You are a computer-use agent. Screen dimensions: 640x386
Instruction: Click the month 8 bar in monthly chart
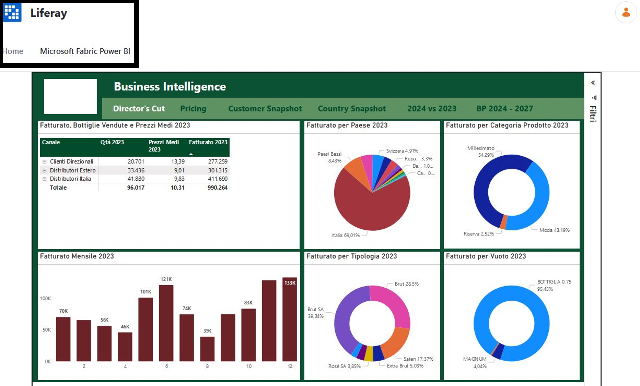[207, 349]
